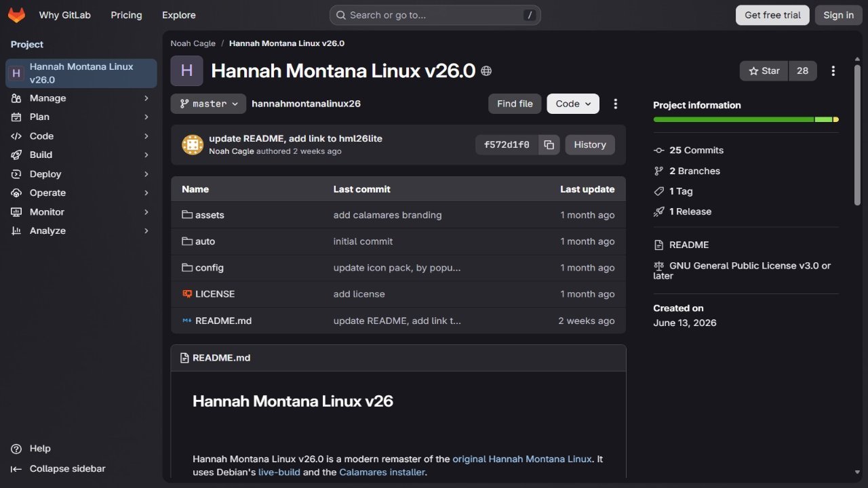The image size is (868, 488).
Task: Open Why GitLab in top navigation
Action: 65,15
